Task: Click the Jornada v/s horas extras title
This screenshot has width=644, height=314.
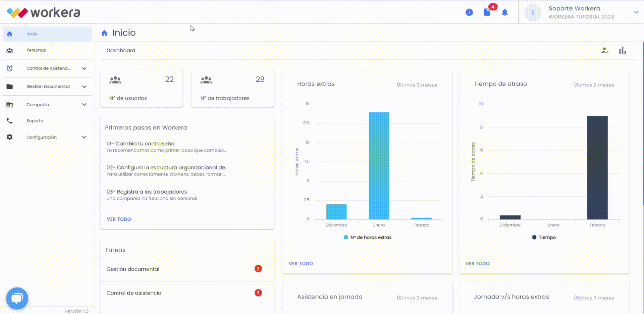Action: coord(512,297)
